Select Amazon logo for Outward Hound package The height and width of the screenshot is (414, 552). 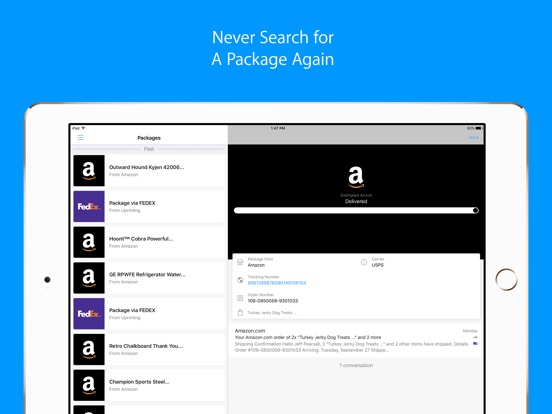pos(89,170)
